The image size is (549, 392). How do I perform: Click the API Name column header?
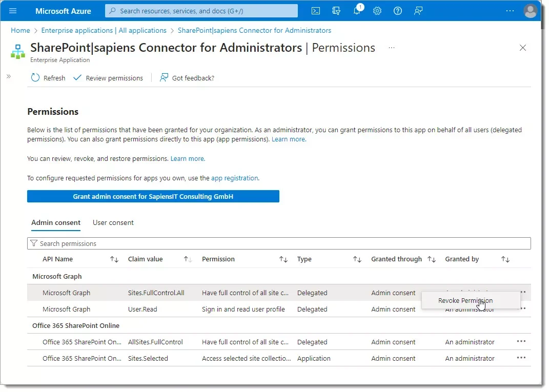[58, 259]
